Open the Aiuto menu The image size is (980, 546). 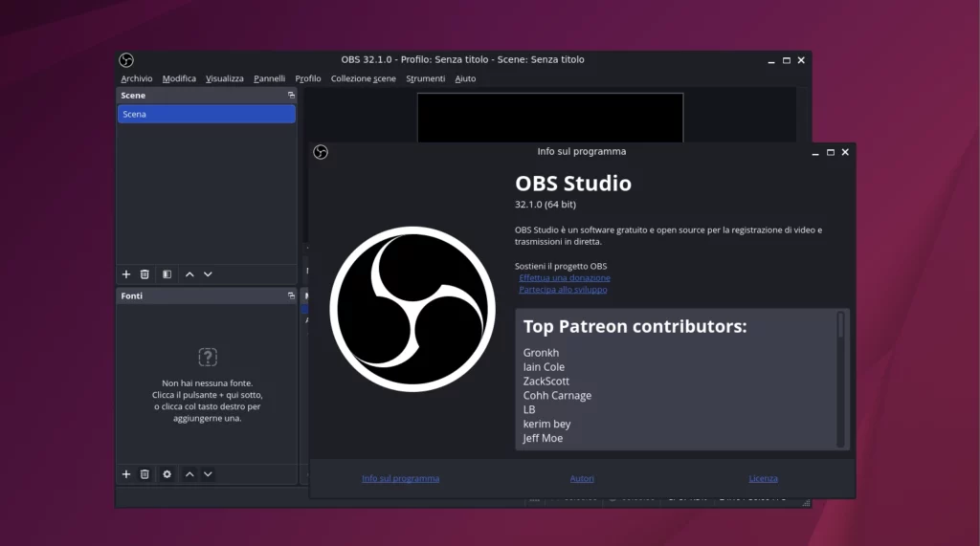click(x=465, y=78)
